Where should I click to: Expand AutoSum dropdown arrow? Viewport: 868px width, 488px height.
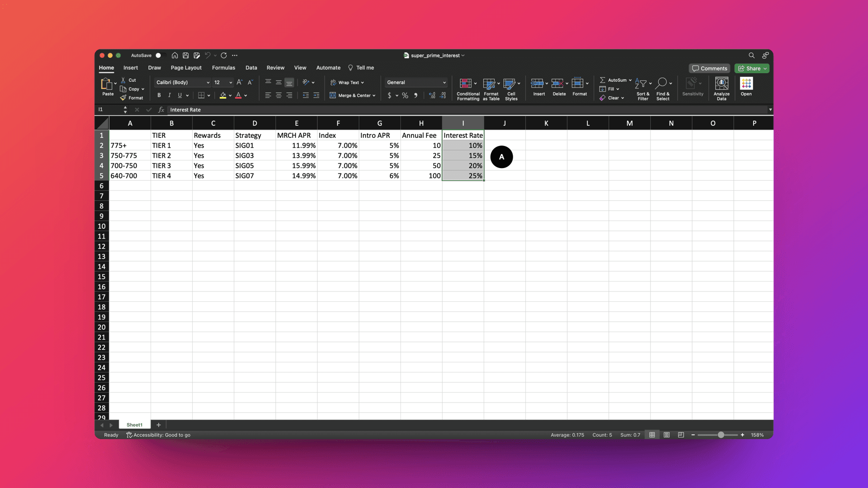pyautogui.click(x=630, y=80)
